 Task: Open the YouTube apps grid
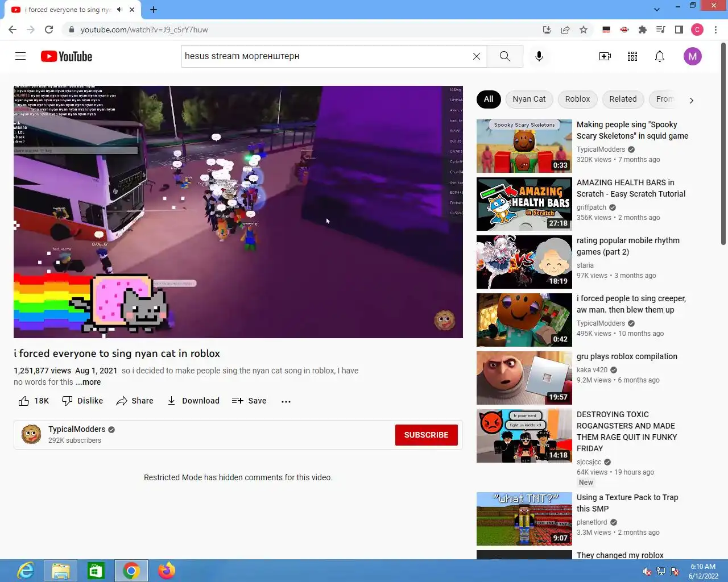632,56
